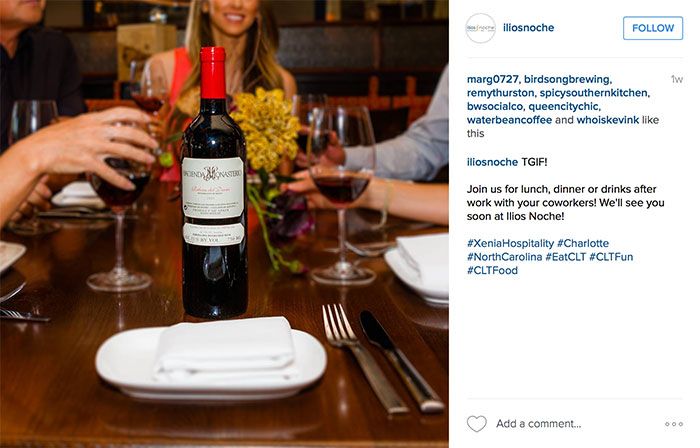The image size is (700, 448).
Task: Like the post with the heart icon
Action: click(477, 423)
